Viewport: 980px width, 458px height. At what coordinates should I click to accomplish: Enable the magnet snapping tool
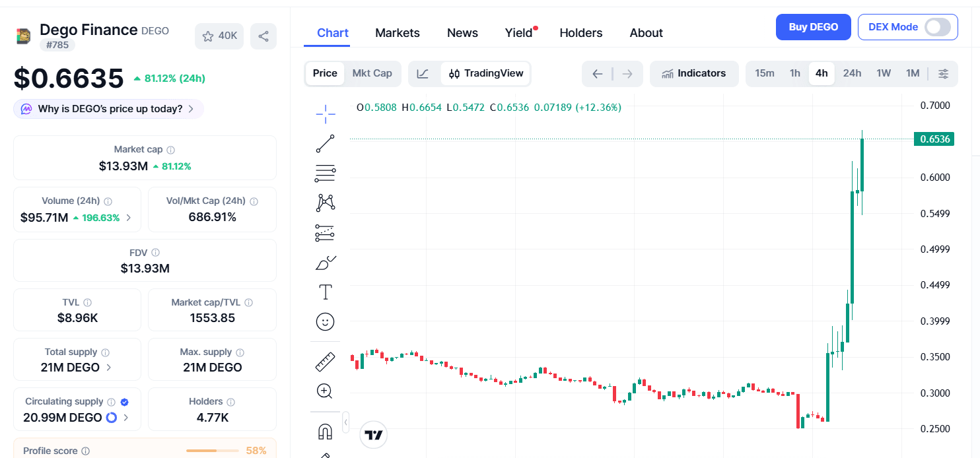pos(325,432)
